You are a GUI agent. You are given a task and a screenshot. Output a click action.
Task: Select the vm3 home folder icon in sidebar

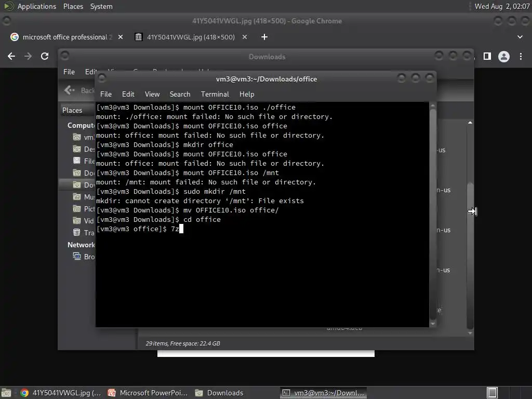click(x=77, y=137)
